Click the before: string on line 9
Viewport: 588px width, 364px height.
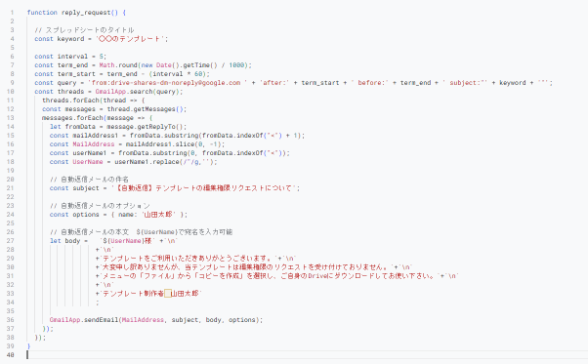tap(371, 83)
